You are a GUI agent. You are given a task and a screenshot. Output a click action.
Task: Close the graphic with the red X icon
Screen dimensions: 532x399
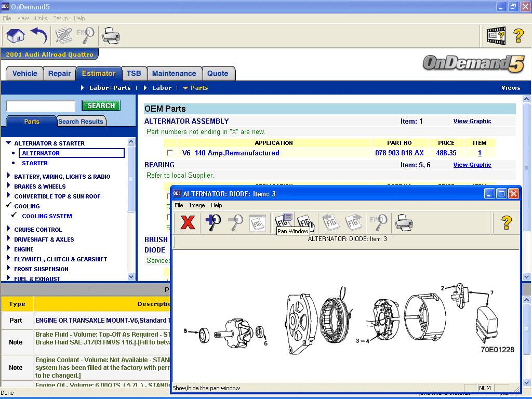188,222
